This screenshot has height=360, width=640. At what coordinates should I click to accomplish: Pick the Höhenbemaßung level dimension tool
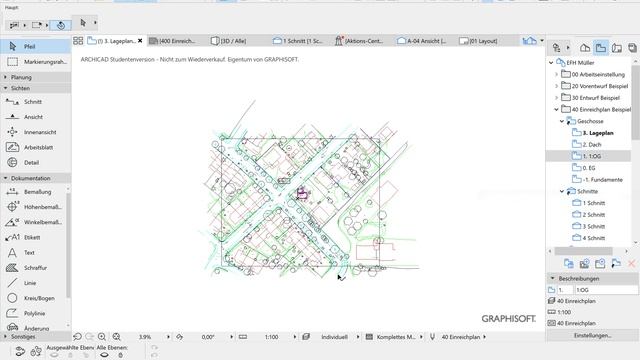coord(33,207)
